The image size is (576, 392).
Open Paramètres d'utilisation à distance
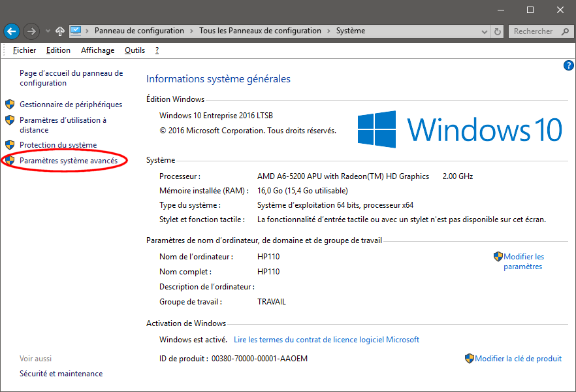click(x=63, y=125)
